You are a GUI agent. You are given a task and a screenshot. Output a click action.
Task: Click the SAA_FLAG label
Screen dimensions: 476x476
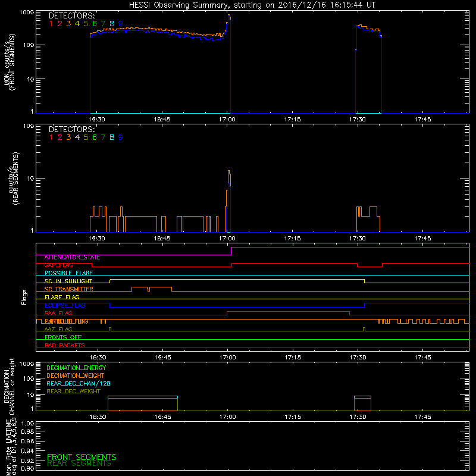(58, 314)
